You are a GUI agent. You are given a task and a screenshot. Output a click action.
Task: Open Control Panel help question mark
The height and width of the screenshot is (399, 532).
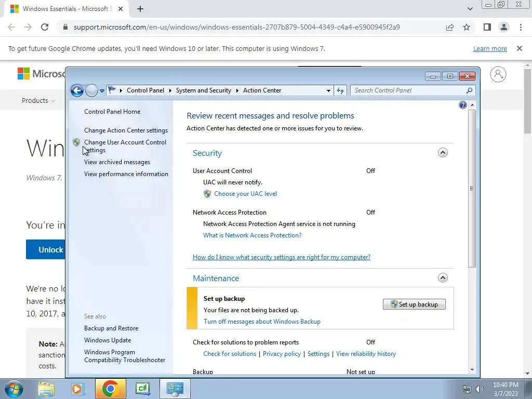463,105
